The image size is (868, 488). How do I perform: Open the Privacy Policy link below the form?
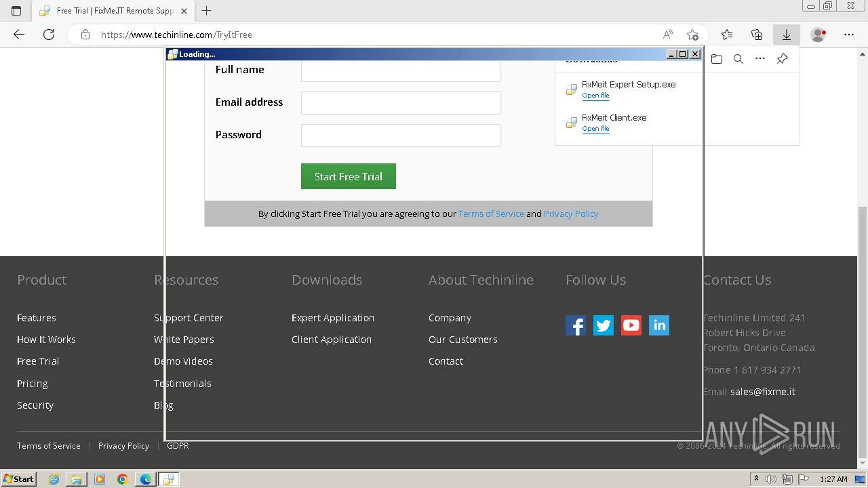point(571,213)
